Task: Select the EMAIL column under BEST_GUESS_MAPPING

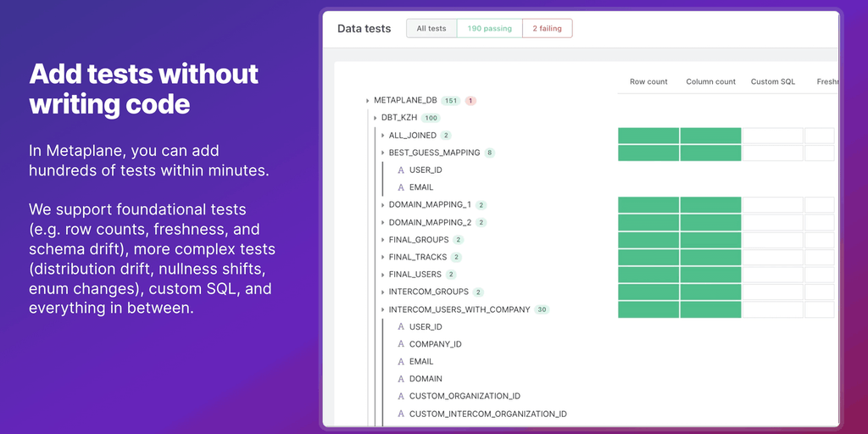Action: coord(420,187)
